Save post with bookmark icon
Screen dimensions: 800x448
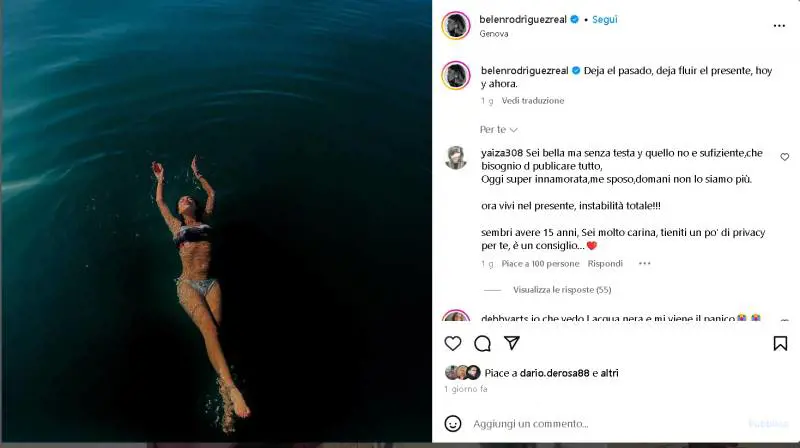(x=780, y=343)
